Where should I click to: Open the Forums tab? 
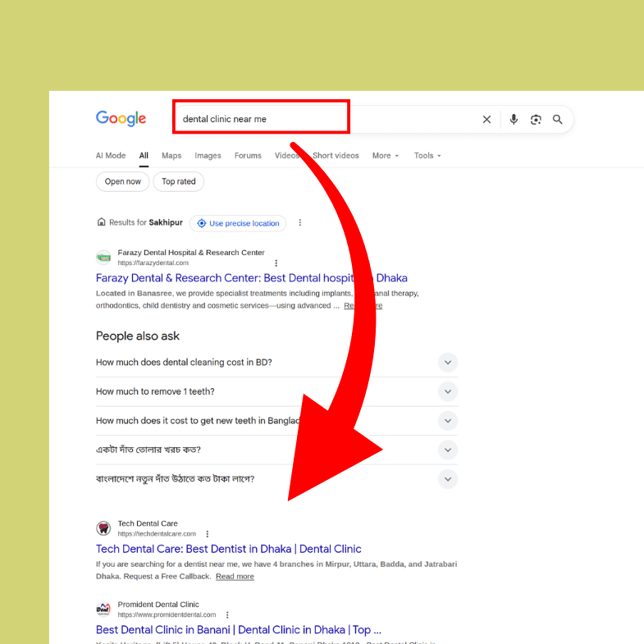pos(248,156)
